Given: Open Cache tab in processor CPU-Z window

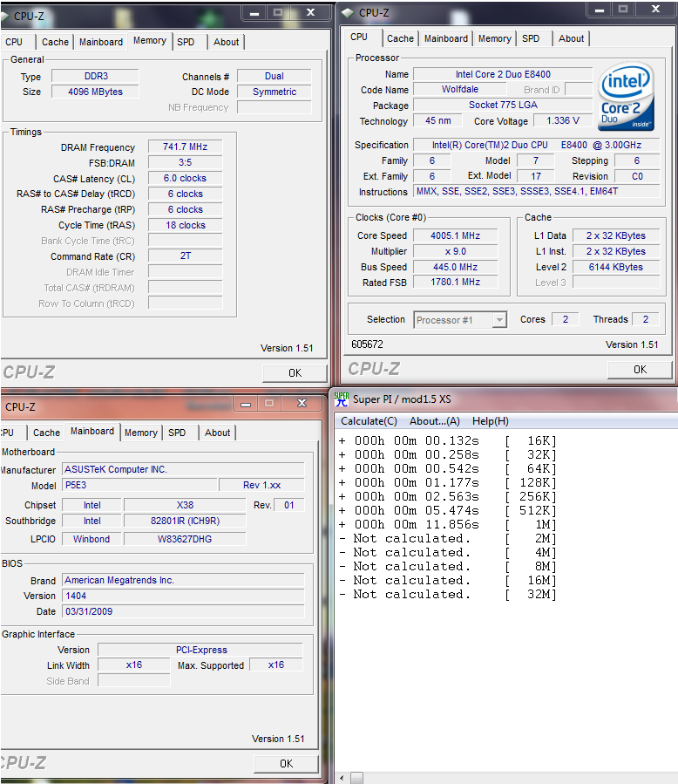Looking at the screenshot, I should click(x=400, y=38).
